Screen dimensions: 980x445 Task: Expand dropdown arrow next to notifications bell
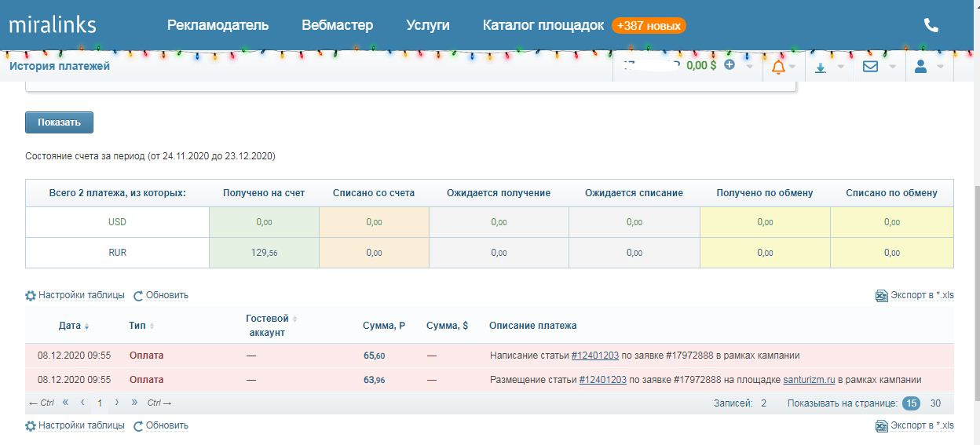click(x=793, y=67)
